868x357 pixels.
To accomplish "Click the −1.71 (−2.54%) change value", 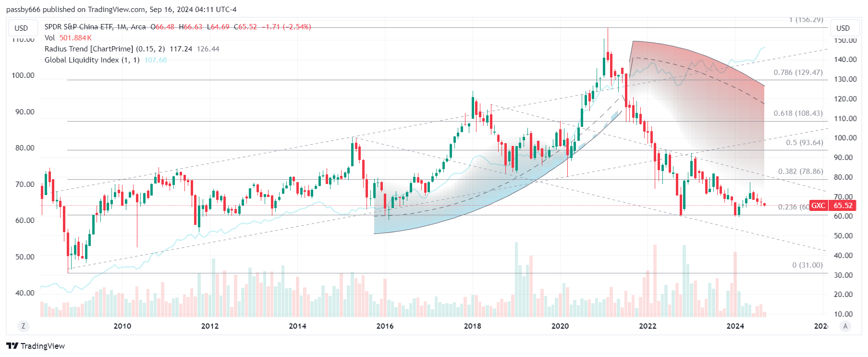I will coord(286,27).
